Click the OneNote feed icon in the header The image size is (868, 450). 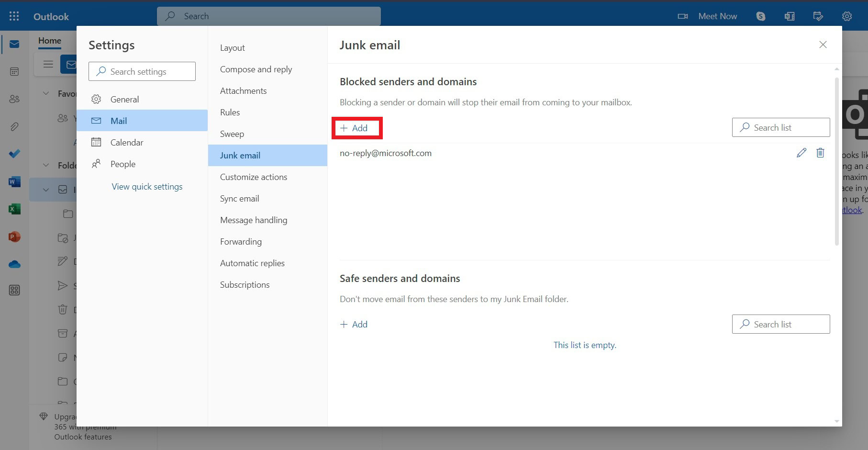click(x=790, y=16)
